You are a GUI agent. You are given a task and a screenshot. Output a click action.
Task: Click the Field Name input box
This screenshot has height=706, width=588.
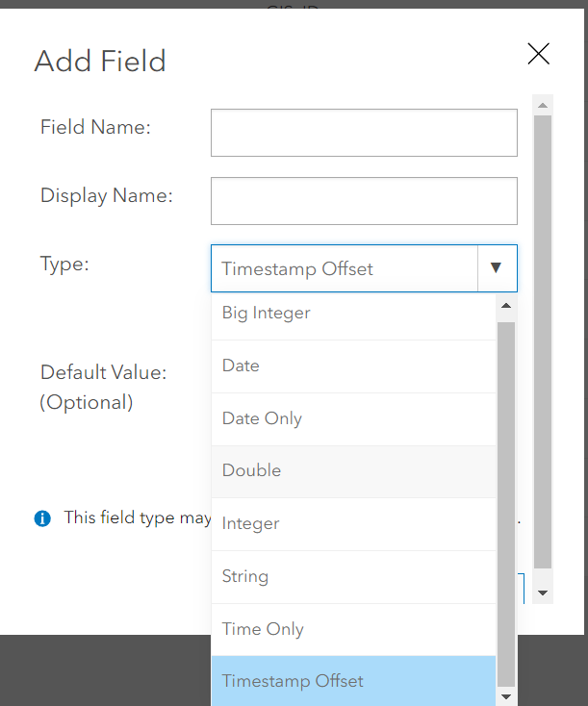tap(364, 133)
